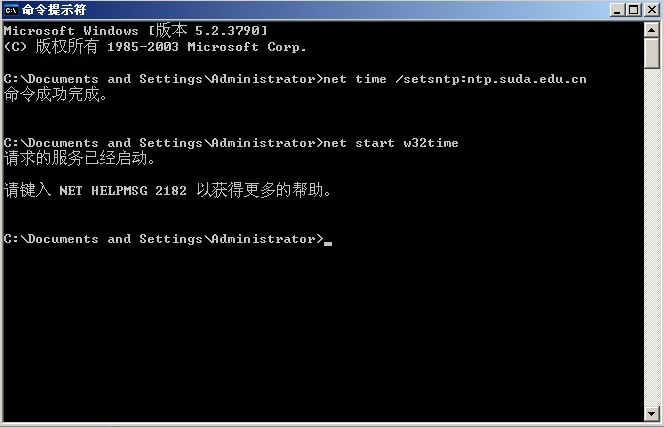Viewport: 664px width, 427px height.
Task: Click the blinking cursor at last prompt
Action: point(328,241)
